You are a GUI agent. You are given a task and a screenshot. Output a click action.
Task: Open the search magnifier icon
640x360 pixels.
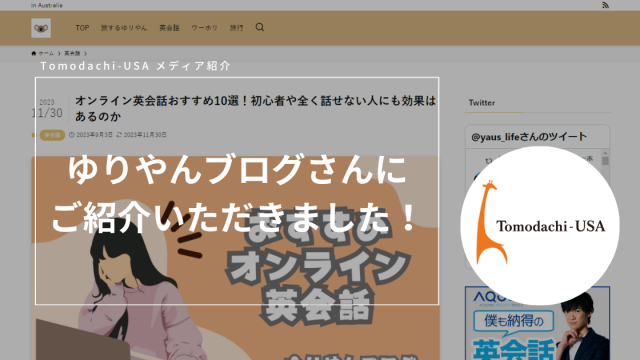point(260,27)
